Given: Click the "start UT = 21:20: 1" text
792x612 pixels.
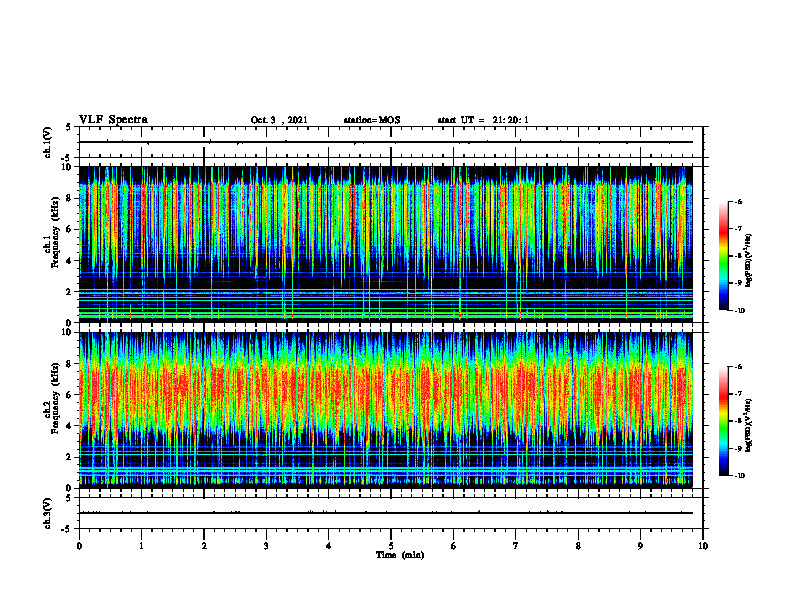Looking at the screenshot, I should [x=483, y=120].
